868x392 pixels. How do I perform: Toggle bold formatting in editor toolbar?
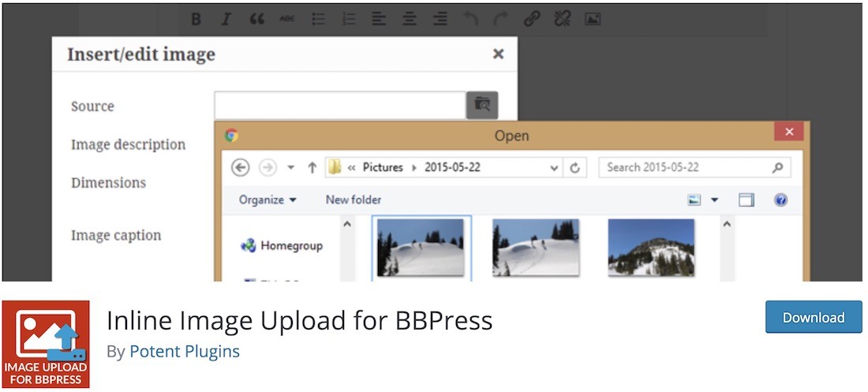click(196, 20)
